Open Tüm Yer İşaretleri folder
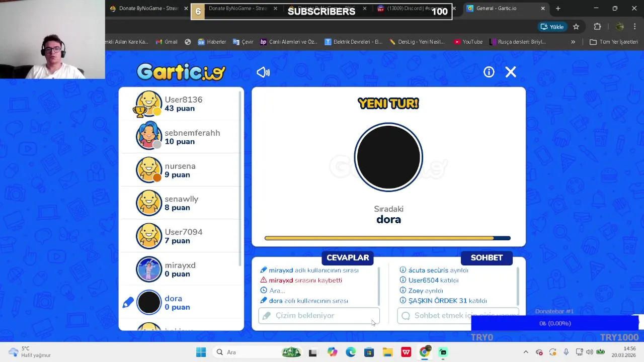Image resolution: width=644 pixels, height=362 pixels. [614, 42]
